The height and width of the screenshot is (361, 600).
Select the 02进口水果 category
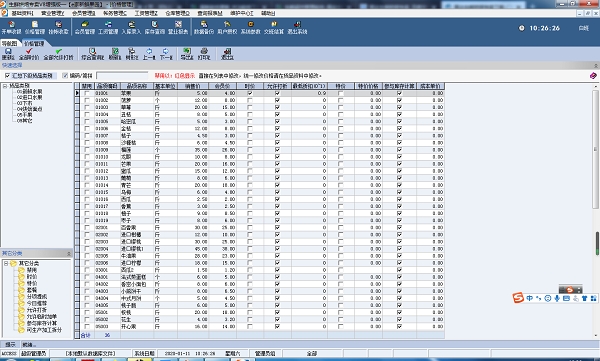coord(29,98)
